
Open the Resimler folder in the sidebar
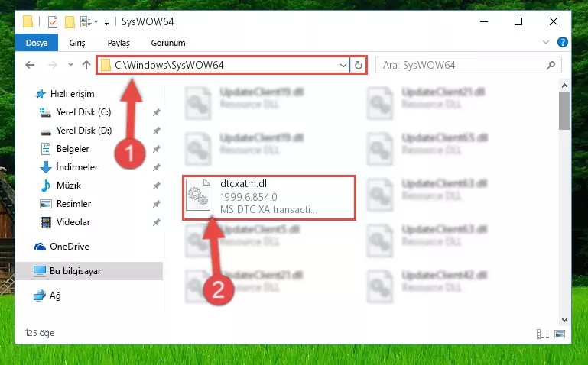[x=73, y=204]
